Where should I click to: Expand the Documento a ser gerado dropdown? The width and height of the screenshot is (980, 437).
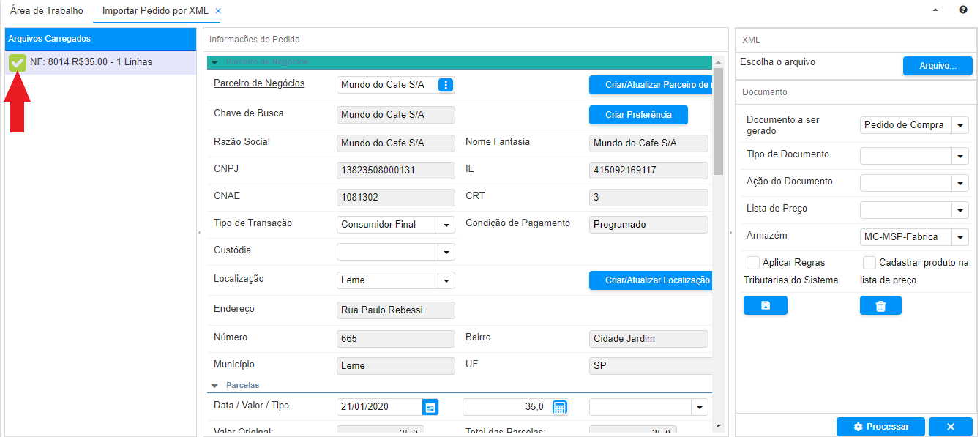coord(960,125)
